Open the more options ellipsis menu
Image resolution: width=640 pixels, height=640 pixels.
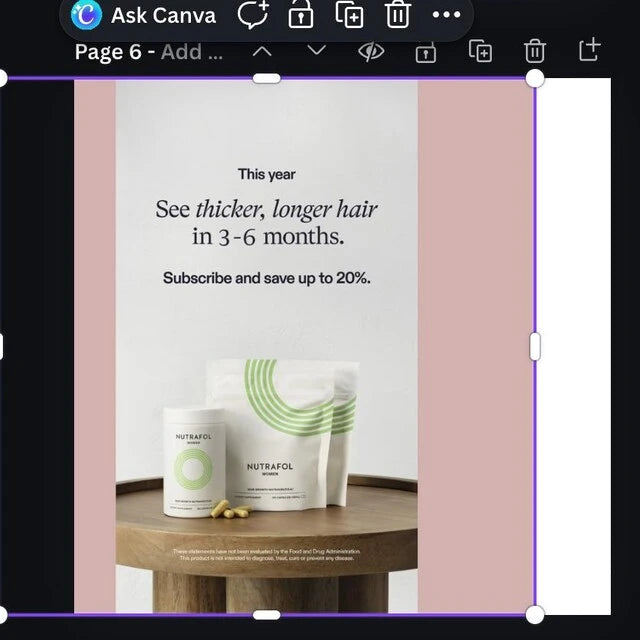tap(447, 15)
